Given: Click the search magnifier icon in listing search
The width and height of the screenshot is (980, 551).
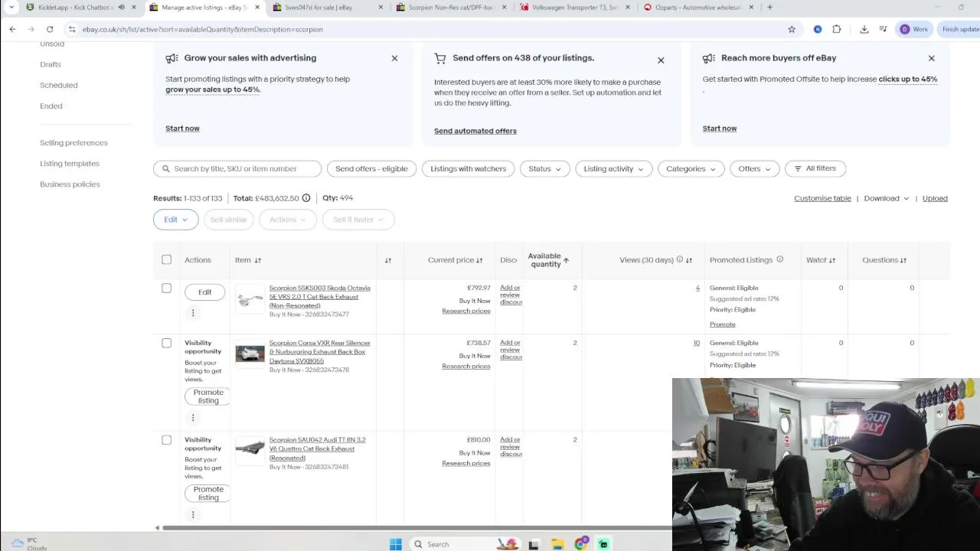Looking at the screenshot, I should click(166, 168).
